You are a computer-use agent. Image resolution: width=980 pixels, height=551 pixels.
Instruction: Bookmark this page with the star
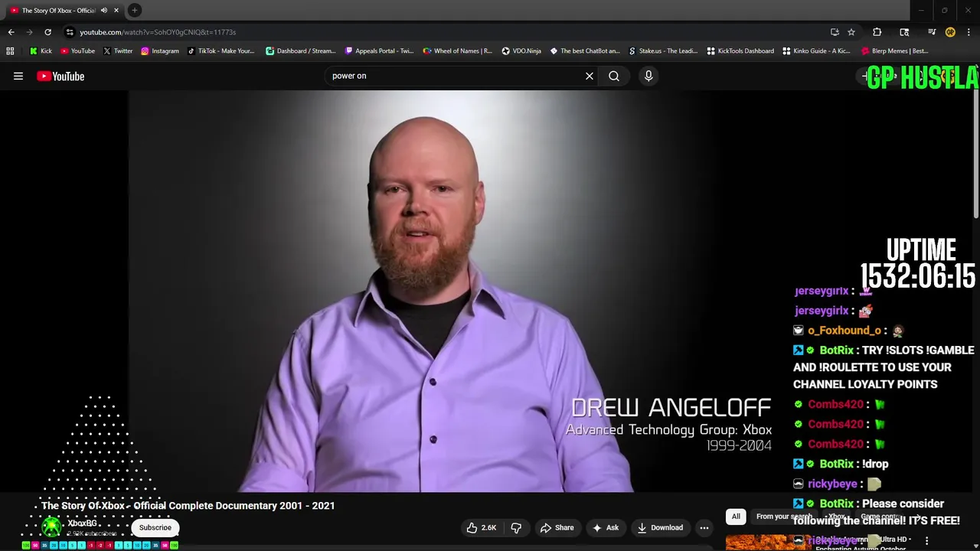point(851,32)
